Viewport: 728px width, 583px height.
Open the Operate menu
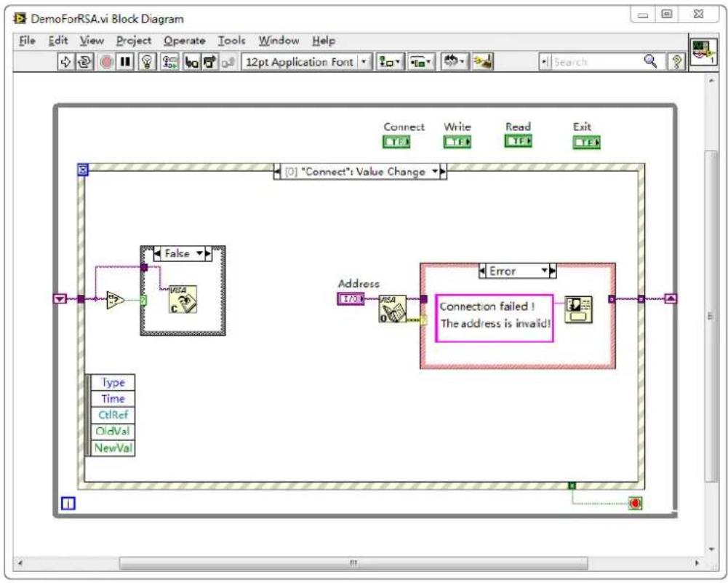[x=184, y=41]
